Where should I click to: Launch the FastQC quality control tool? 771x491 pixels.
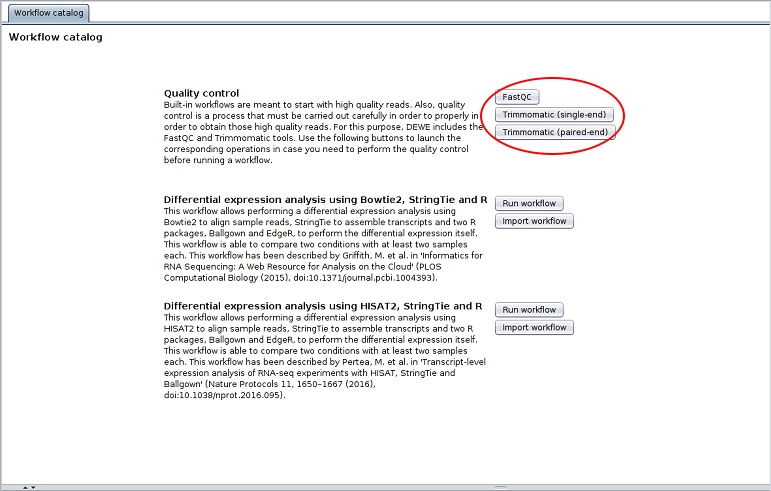coord(516,97)
